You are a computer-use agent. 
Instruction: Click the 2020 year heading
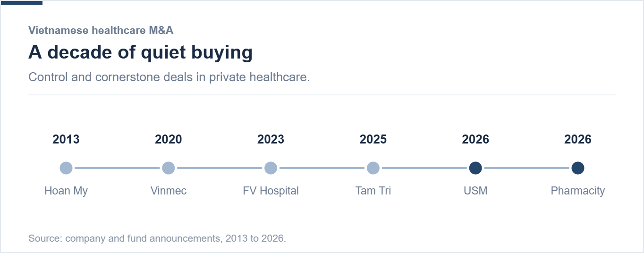tap(169, 140)
